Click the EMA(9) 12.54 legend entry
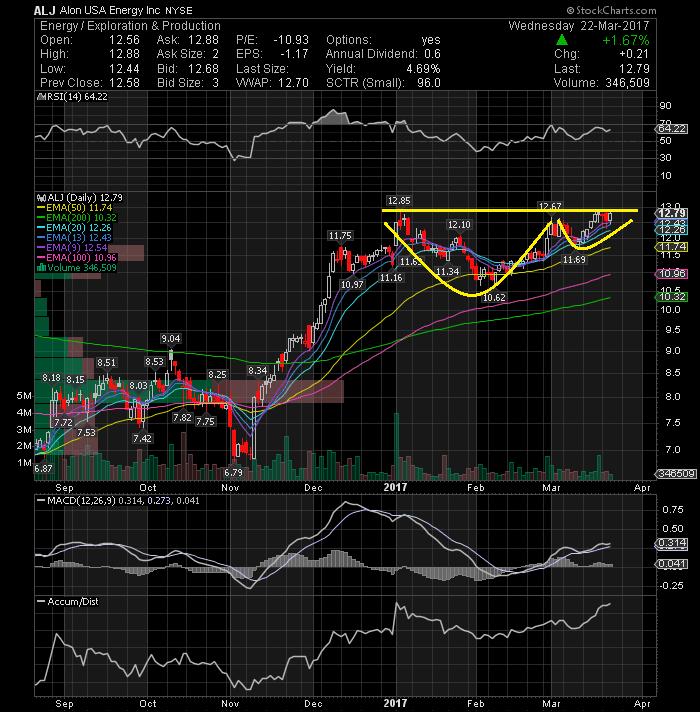 click(72, 247)
